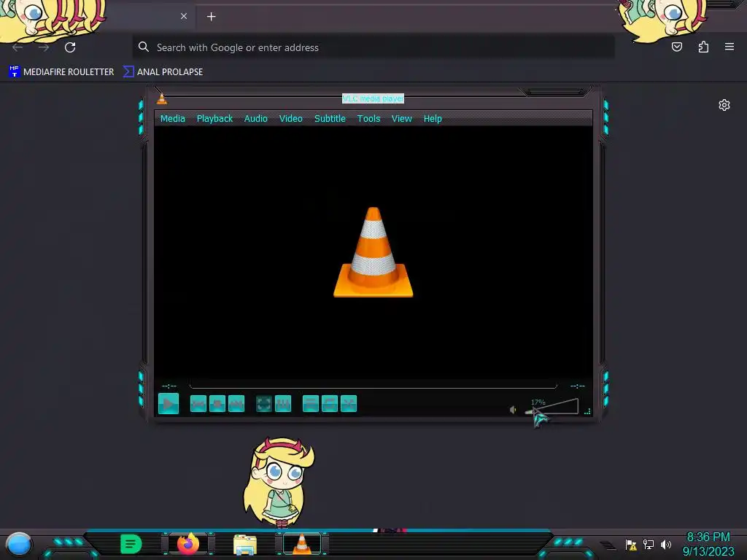This screenshot has height=560, width=747.
Task: Open the network tray icon
Action: [x=649, y=544]
